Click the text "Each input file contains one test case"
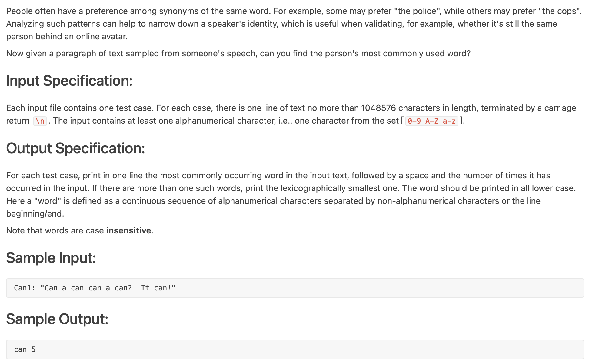Viewport: 589px width, 364px height. [80, 108]
